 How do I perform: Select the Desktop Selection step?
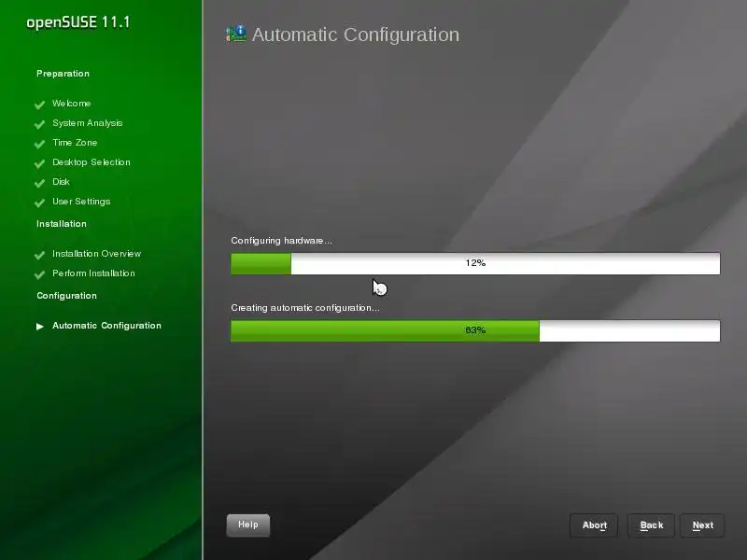click(91, 161)
